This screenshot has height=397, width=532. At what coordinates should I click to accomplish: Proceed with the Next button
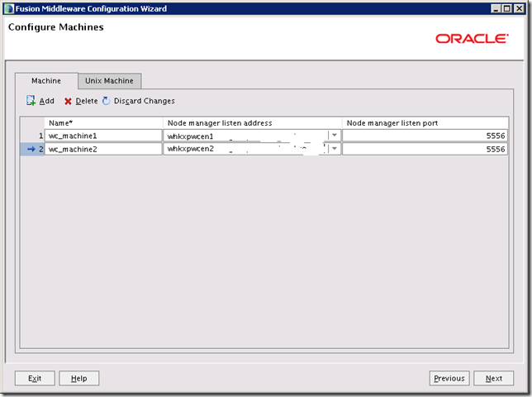coord(494,378)
